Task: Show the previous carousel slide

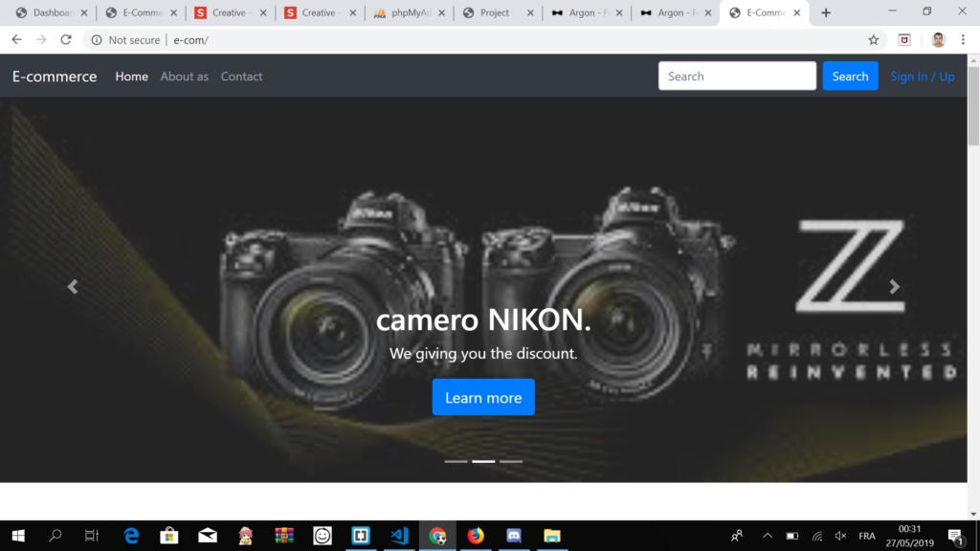Action: tap(73, 287)
